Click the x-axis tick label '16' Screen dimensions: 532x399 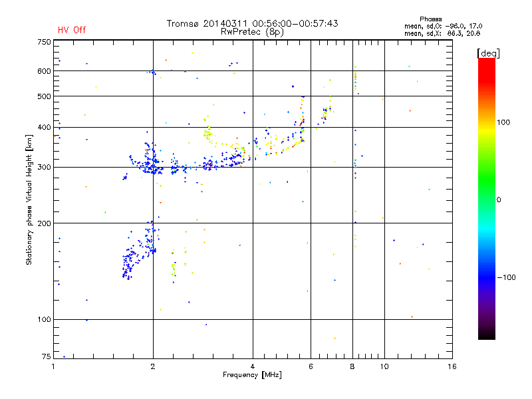[452, 366]
